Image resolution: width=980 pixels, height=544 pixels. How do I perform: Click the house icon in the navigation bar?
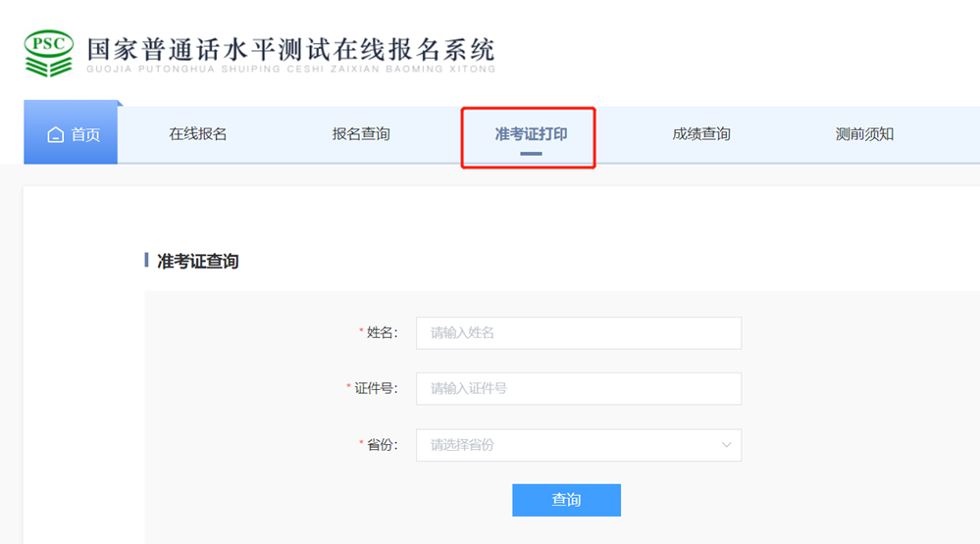(55, 134)
